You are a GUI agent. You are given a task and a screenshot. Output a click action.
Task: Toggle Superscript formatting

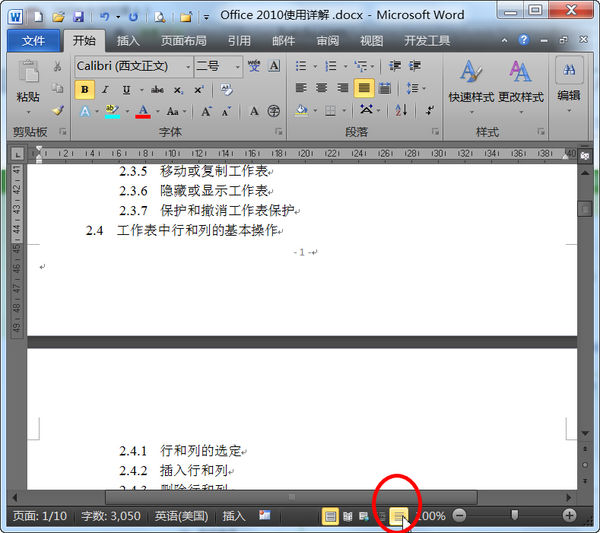click(199, 90)
